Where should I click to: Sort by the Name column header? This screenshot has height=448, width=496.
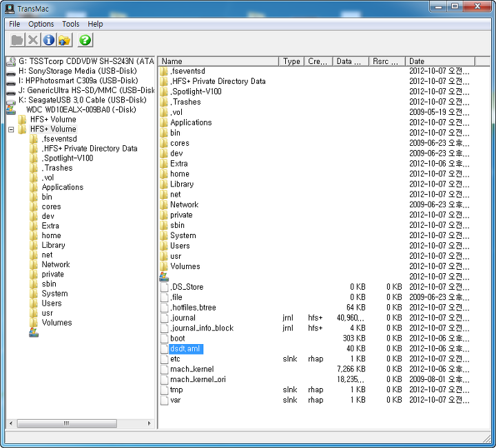tap(218, 61)
